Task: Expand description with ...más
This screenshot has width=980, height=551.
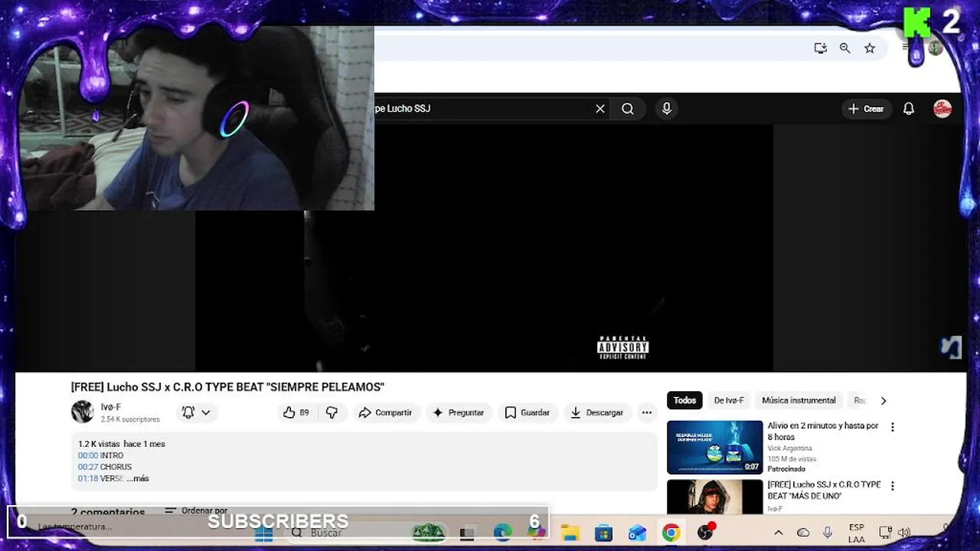Action: [x=138, y=478]
